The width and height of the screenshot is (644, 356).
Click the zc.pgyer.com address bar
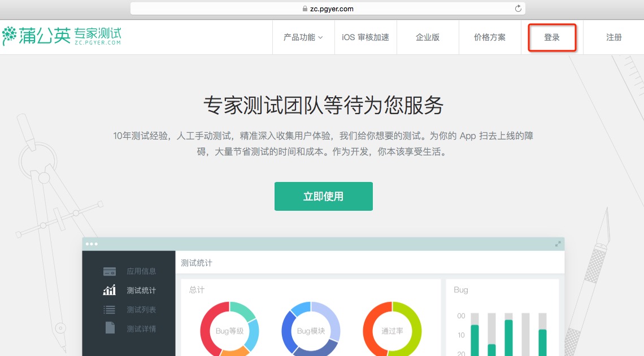click(x=328, y=8)
